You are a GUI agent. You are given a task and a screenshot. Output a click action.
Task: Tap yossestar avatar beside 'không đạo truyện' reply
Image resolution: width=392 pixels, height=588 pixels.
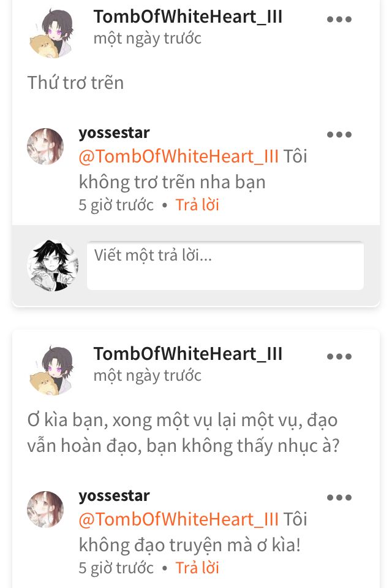(x=45, y=510)
